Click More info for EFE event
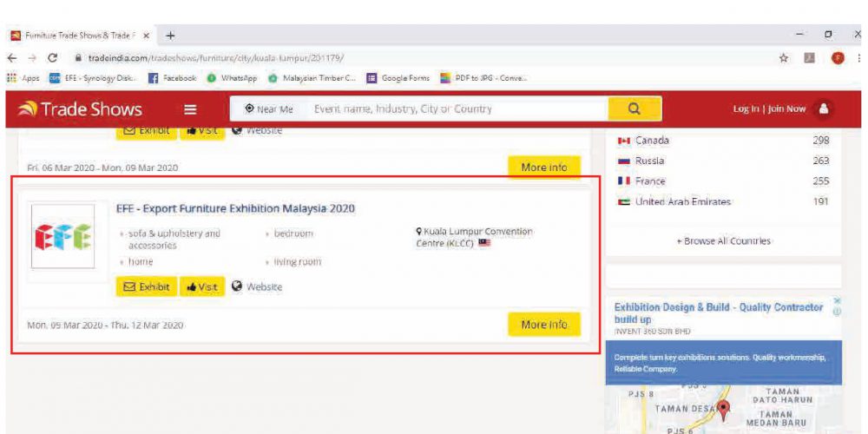This screenshot has height=434, width=868. (544, 325)
